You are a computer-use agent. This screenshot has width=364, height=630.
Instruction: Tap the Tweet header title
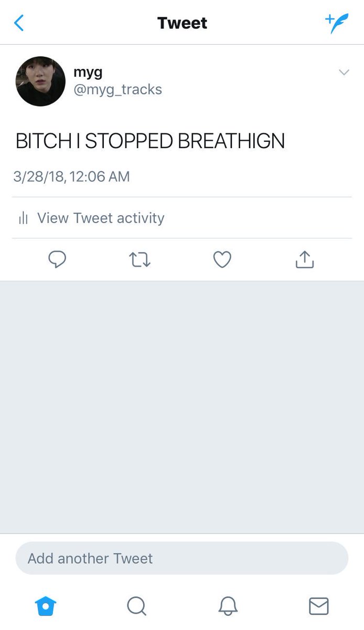[x=182, y=23]
